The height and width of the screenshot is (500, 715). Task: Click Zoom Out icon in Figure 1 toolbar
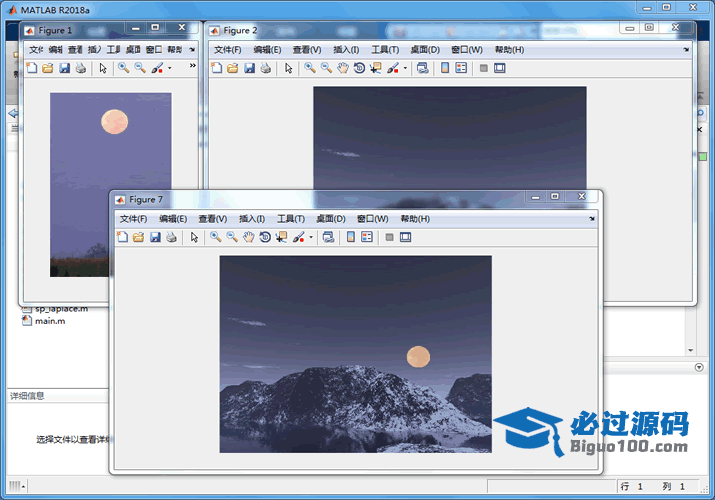click(x=140, y=68)
